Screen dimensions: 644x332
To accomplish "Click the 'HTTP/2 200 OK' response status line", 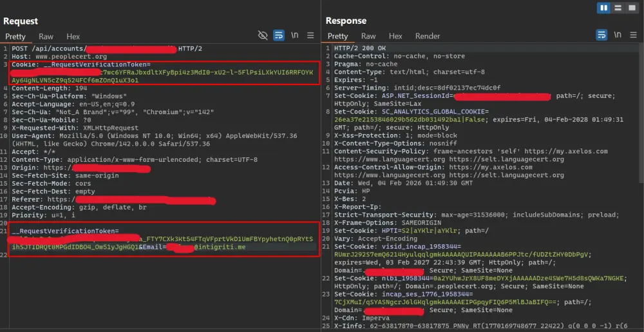I will pos(360,48).
